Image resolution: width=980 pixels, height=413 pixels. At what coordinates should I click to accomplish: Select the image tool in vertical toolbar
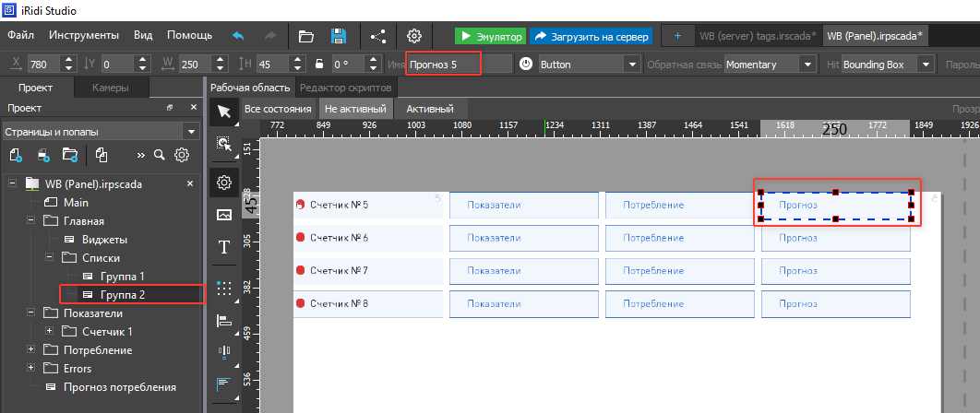pos(223,215)
